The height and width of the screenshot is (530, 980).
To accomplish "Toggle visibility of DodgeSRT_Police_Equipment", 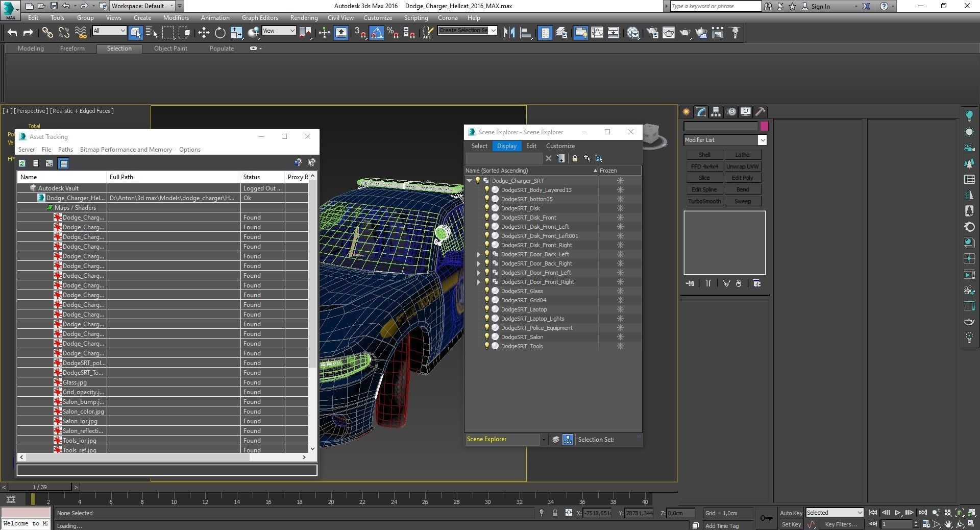I will click(486, 328).
